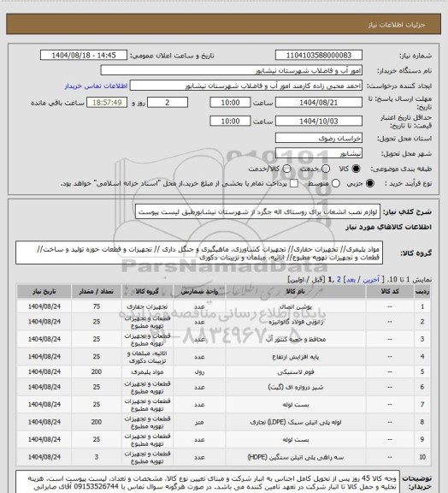Select the متوسط purchase type radio

pyautogui.click(x=336, y=183)
